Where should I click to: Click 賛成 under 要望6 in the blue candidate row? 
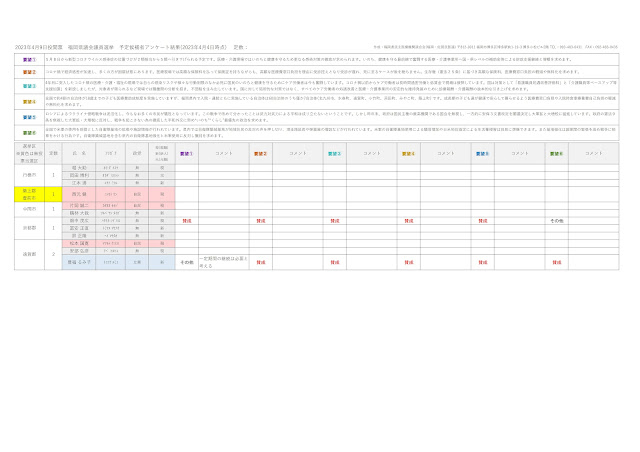556,263
